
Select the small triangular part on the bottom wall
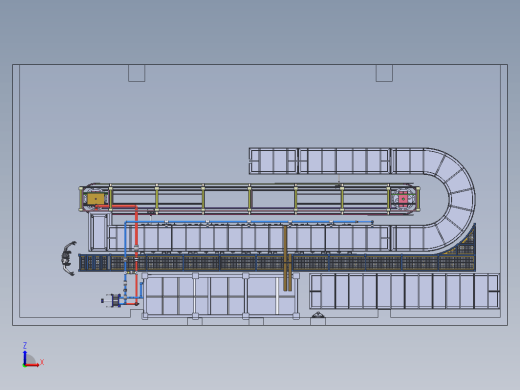coord(318,315)
